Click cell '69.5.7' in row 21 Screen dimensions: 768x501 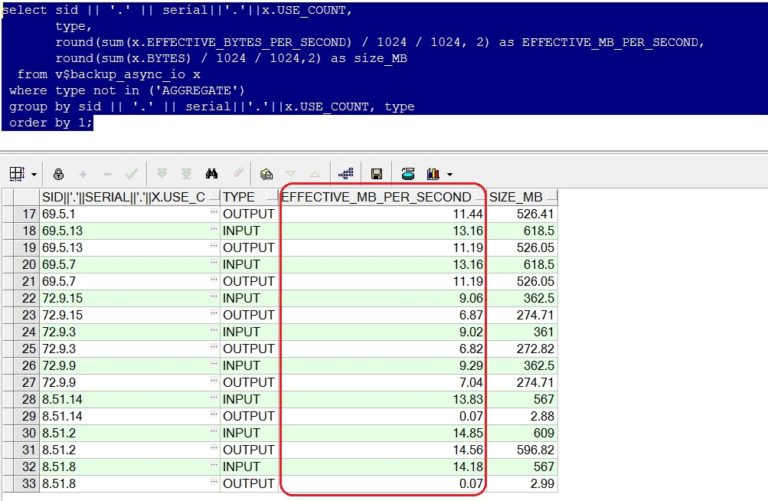tap(130, 281)
